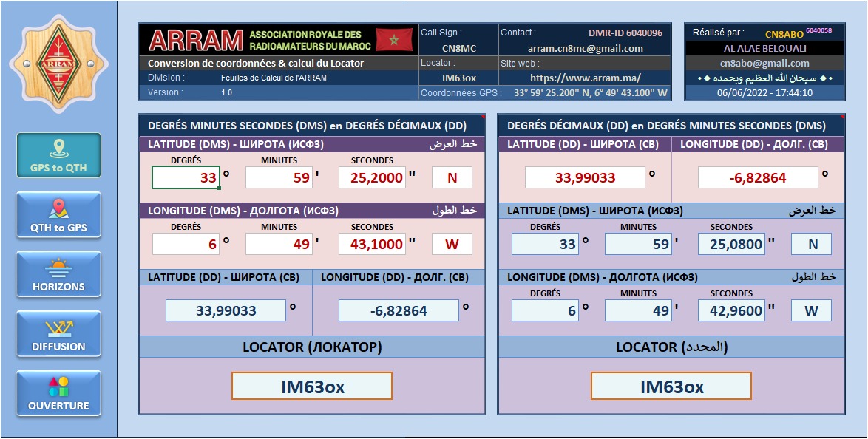Click the "Site web :" label
Image resolution: width=868 pixels, height=439 pixels.
(520, 63)
